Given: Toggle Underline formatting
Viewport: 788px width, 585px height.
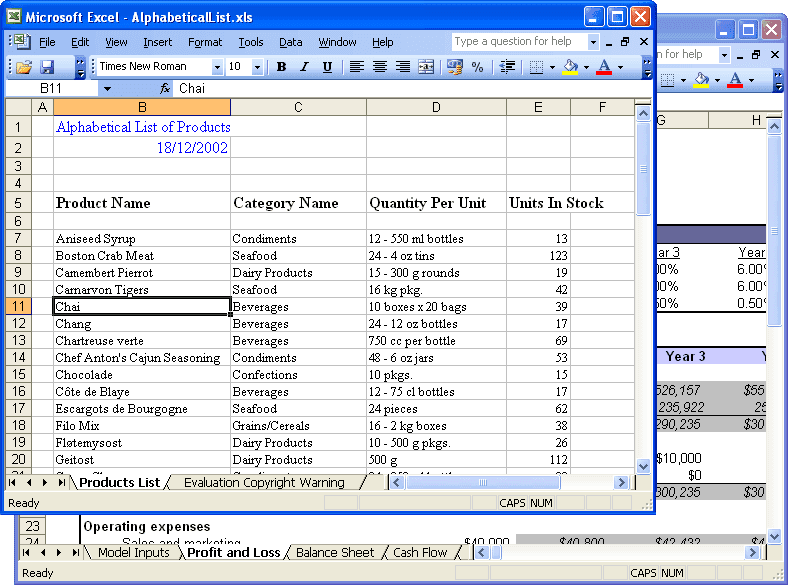Looking at the screenshot, I should point(327,67).
